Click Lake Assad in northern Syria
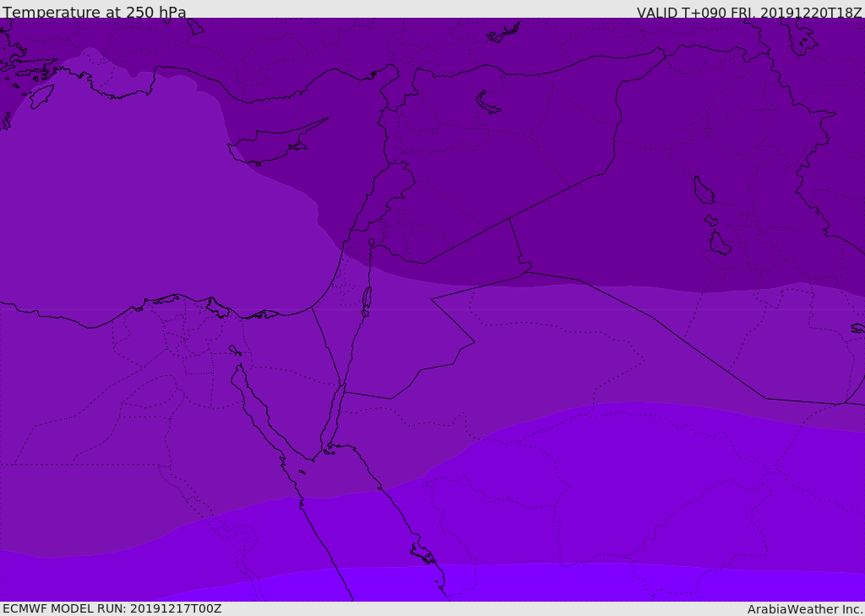Screen dimensions: 865x616 (x=487, y=103)
